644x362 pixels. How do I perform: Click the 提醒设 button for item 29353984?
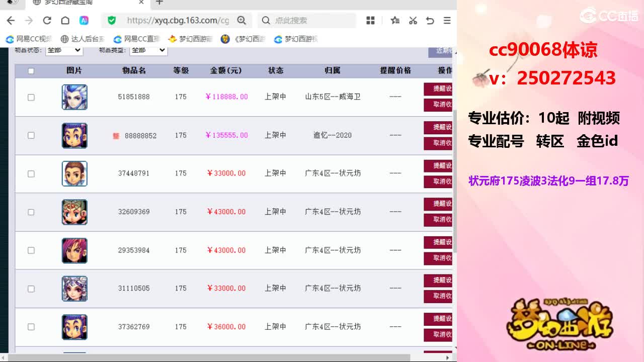click(x=438, y=242)
